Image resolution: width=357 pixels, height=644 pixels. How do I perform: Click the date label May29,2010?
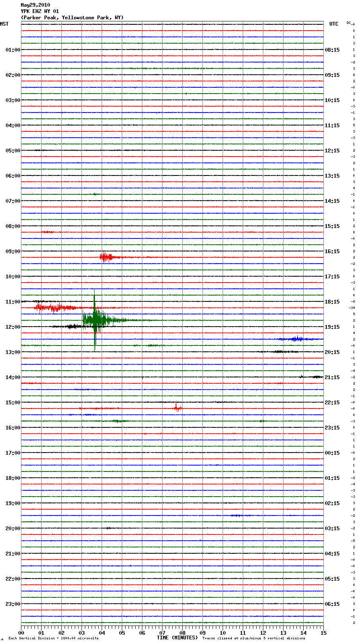click(x=35, y=5)
